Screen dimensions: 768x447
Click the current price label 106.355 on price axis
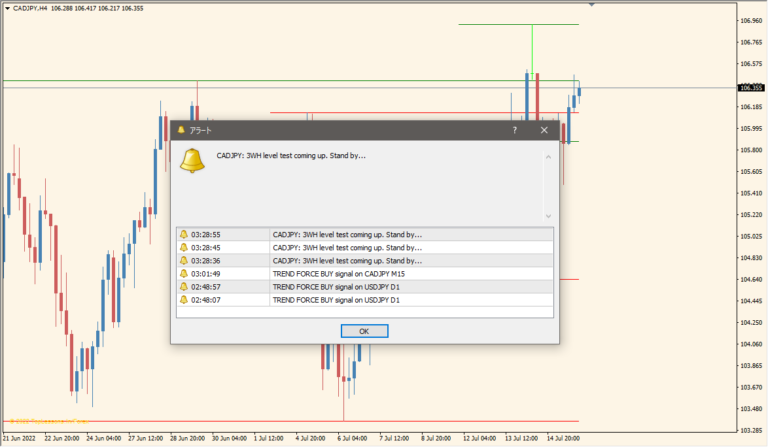pyautogui.click(x=750, y=88)
